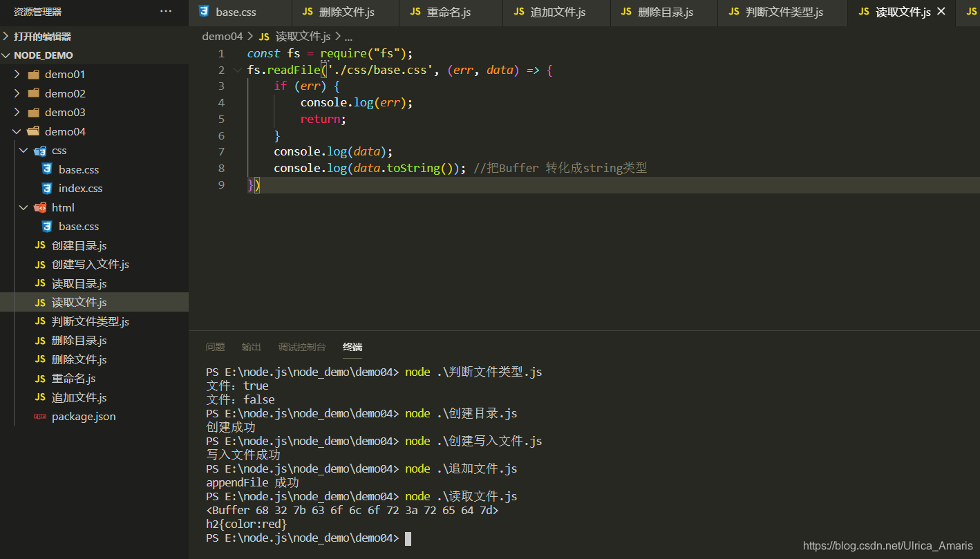Click JS icon of 删除目录.js in explorer
Screen dimensions: 980x559
point(40,340)
